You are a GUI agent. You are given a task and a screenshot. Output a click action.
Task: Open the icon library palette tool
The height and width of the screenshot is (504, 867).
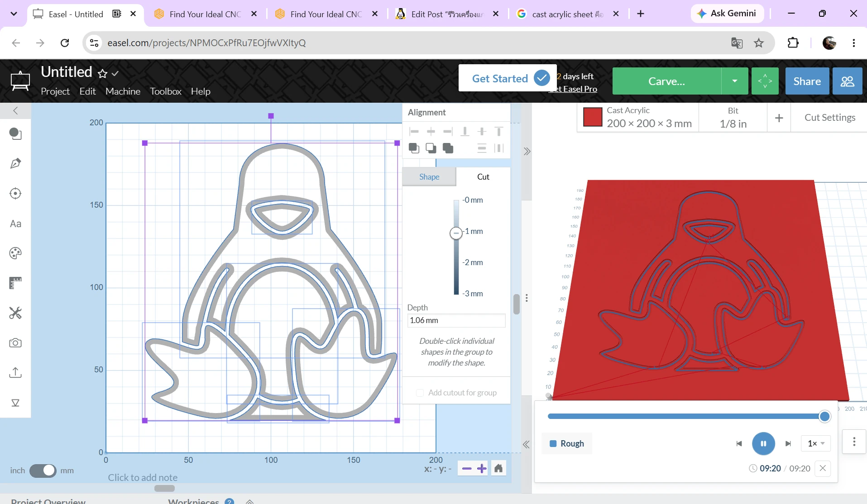pos(15,253)
